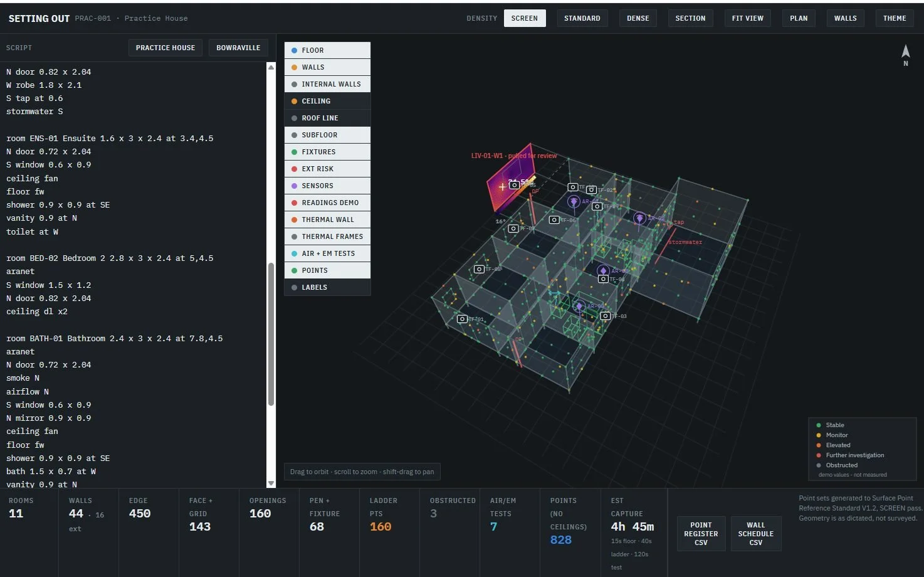This screenshot has height=577, width=924.
Task: Click the green Stable legend dot
Action: 819,425
